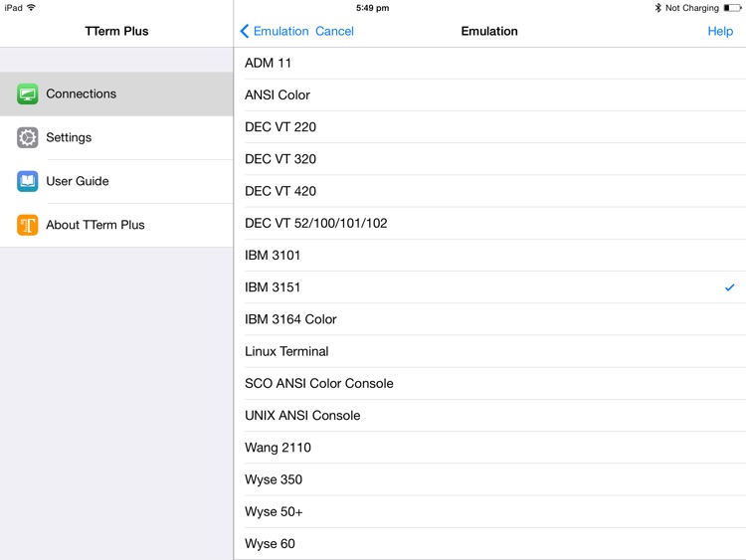This screenshot has width=746, height=560.
Task: Choose SCO ANSI Color Console
Action: point(490,384)
